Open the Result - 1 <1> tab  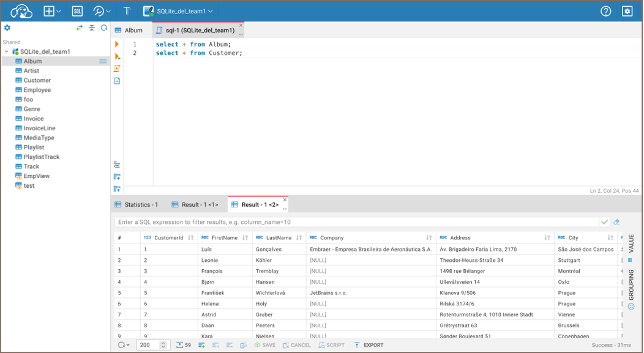(x=195, y=205)
